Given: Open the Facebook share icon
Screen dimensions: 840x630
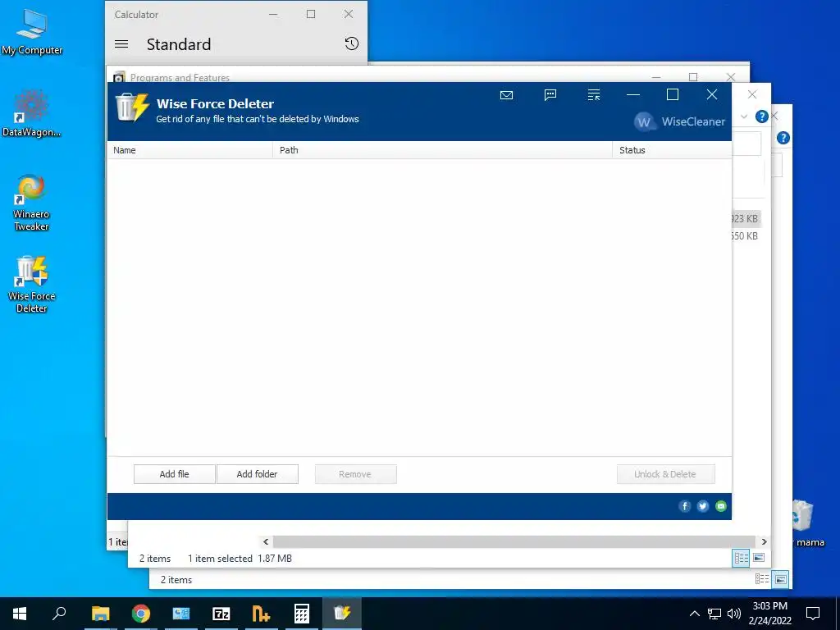Looking at the screenshot, I should (x=685, y=506).
